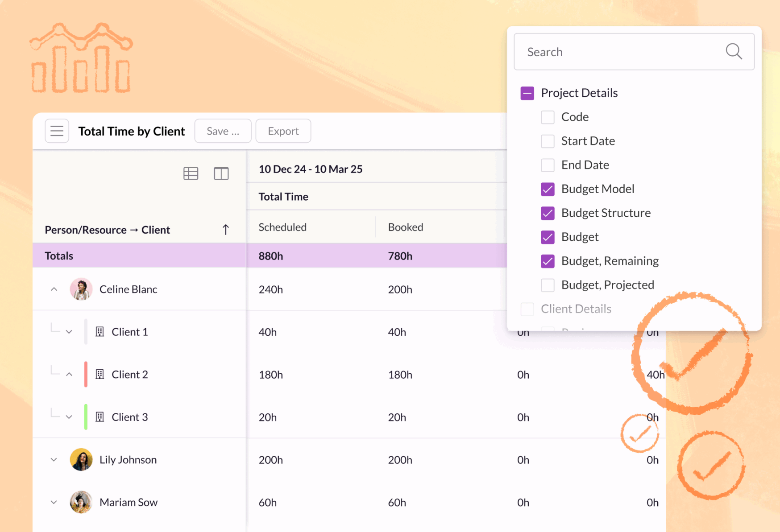This screenshot has width=780, height=532.
Task: Switch to the table grid view icon
Action: (191, 173)
